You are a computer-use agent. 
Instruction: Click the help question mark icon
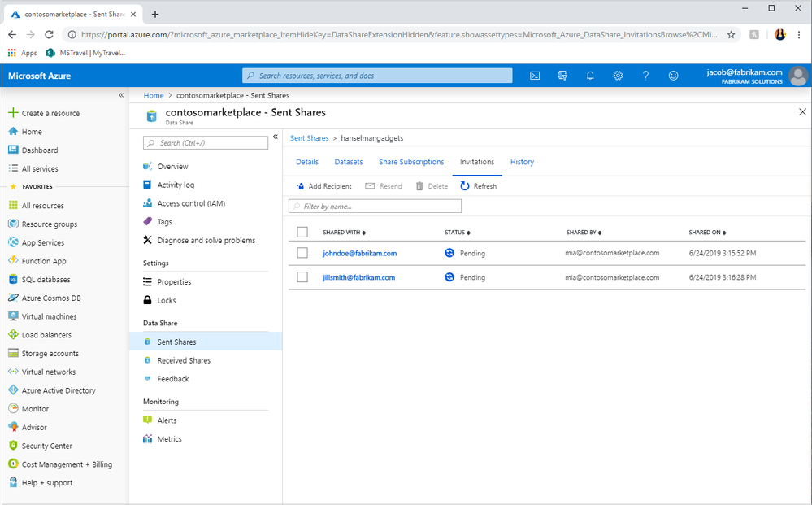[645, 76]
